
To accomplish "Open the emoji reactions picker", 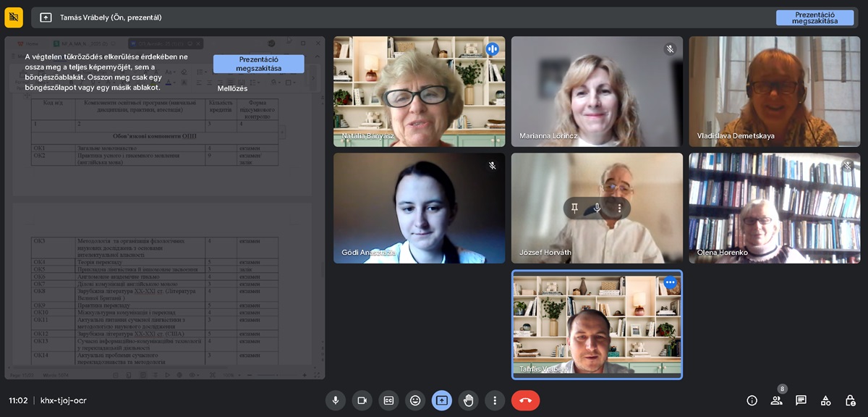I will click(x=415, y=400).
